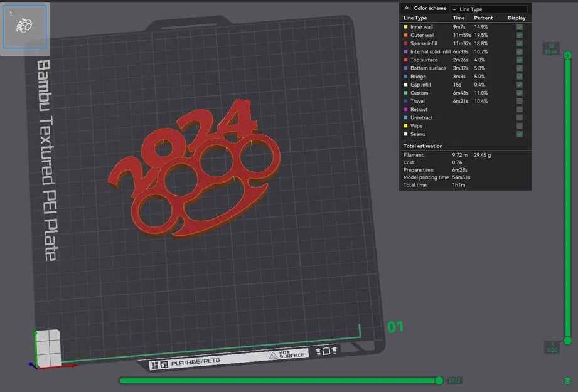Toggle Seams display checkbox
The height and width of the screenshot is (392, 578).
tap(520, 134)
